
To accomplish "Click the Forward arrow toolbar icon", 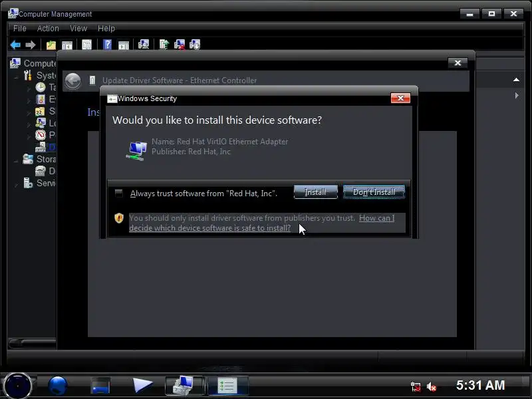I will coord(31,45).
